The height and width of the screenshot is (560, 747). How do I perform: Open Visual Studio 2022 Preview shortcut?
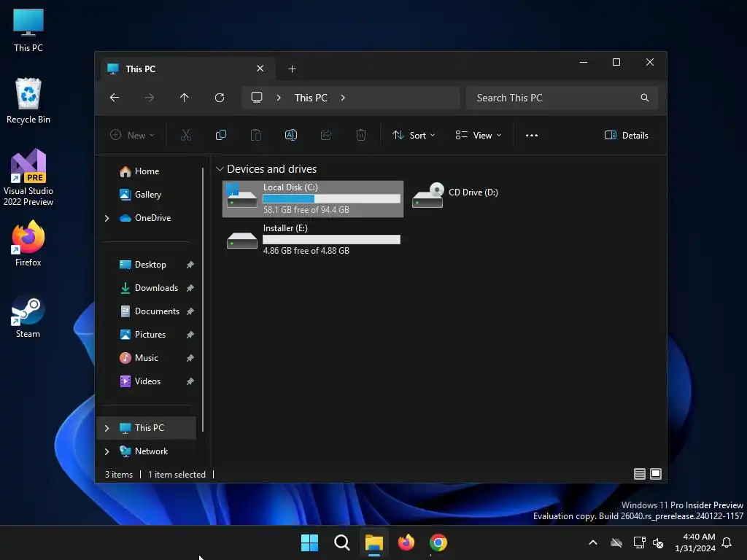[28, 178]
